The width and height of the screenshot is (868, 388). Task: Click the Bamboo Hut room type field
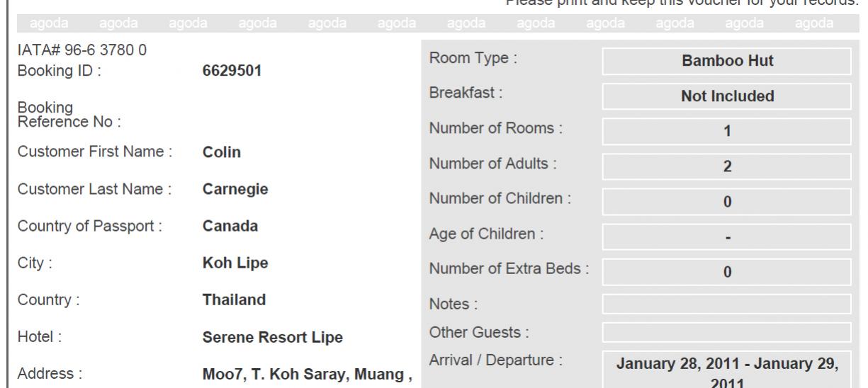click(x=726, y=61)
